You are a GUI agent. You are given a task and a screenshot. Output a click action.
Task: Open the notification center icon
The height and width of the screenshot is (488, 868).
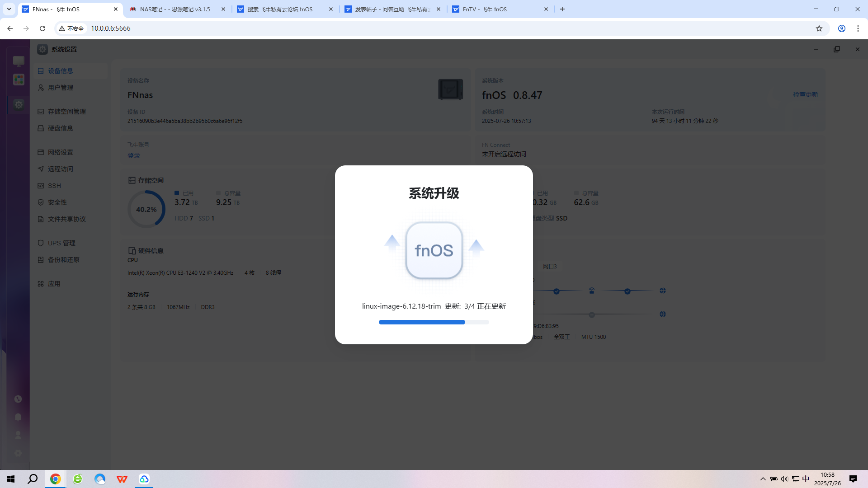click(x=853, y=479)
